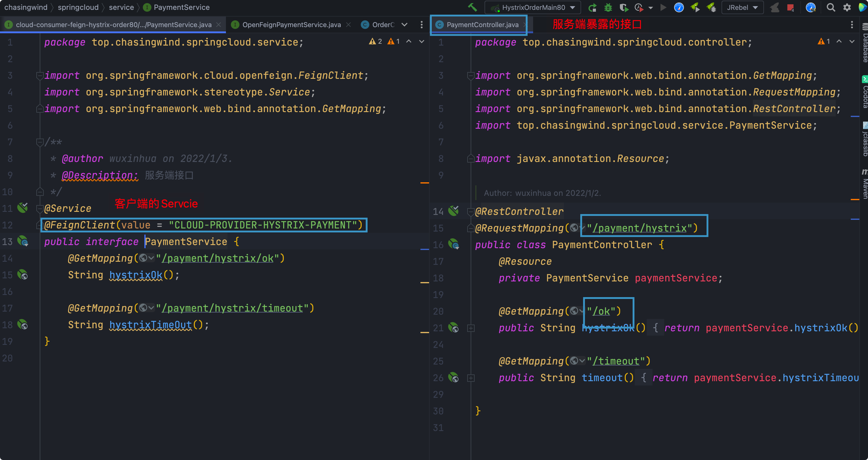Open the profiler options dropdown arrow

coord(651,7)
